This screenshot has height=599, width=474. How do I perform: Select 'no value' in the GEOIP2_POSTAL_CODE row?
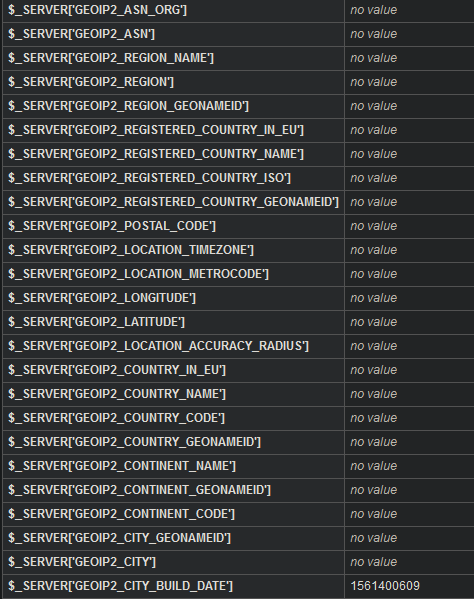point(374,226)
